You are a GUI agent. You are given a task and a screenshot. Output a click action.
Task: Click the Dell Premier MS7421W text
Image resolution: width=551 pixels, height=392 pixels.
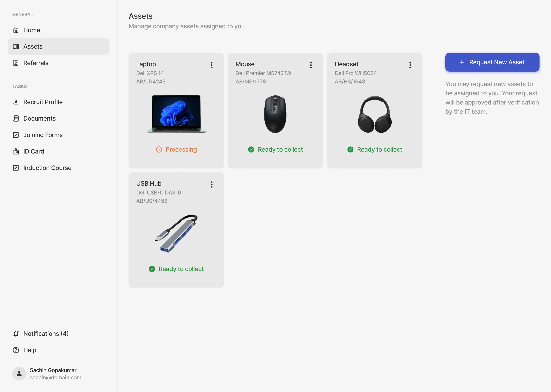point(263,73)
